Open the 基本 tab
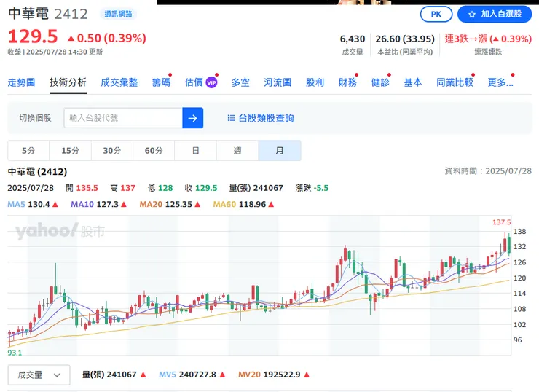The height and width of the screenshot is (392, 539). click(x=413, y=82)
